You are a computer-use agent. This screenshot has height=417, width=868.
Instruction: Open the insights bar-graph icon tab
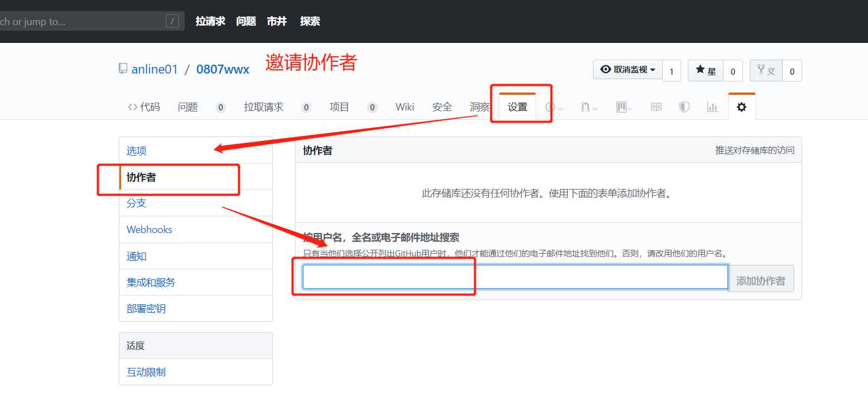[x=712, y=107]
